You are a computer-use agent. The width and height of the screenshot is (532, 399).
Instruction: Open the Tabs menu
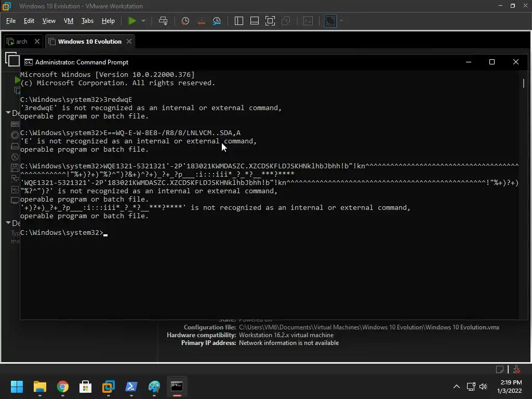[x=87, y=21]
